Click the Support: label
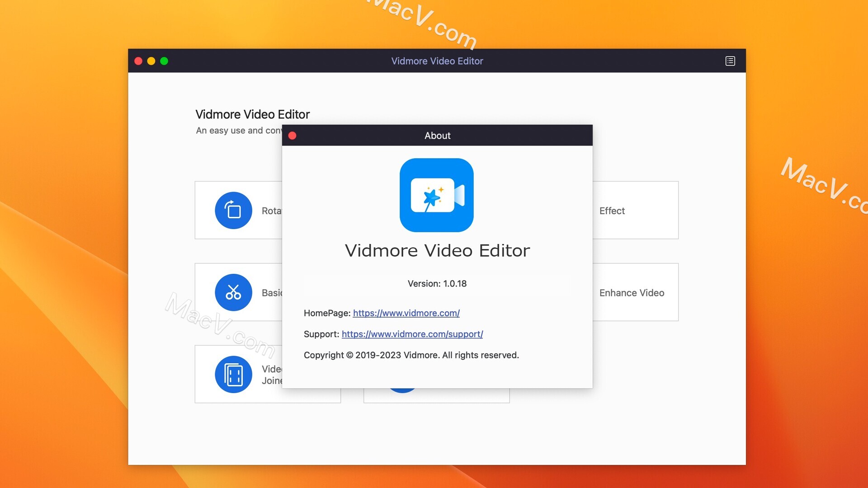 pos(321,334)
